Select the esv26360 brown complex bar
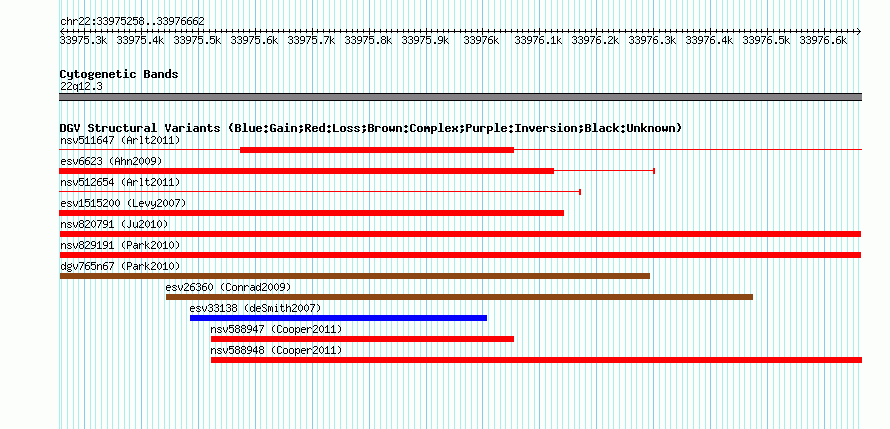This screenshot has width=890, height=429. point(459,297)
